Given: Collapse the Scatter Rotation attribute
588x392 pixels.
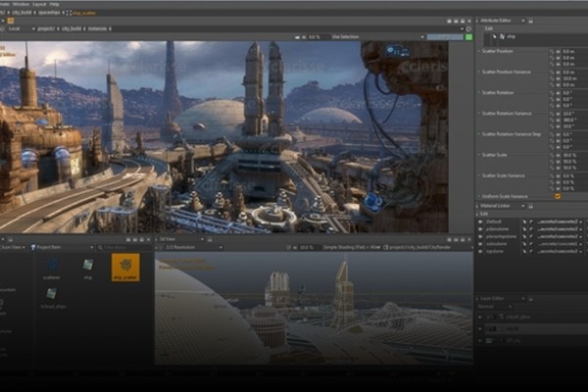Looking at the screenshot, I should (478, 92).
